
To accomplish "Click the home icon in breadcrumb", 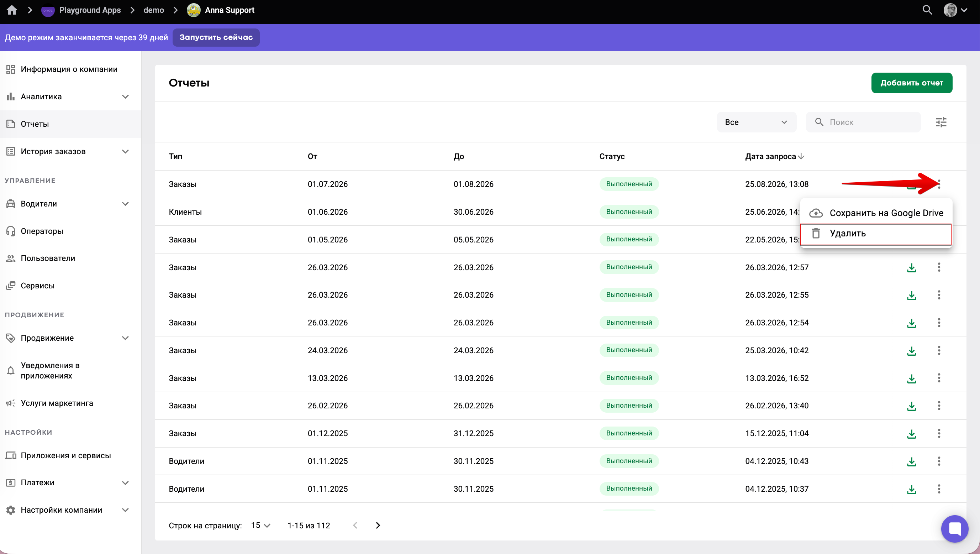I will pos(12,10).
